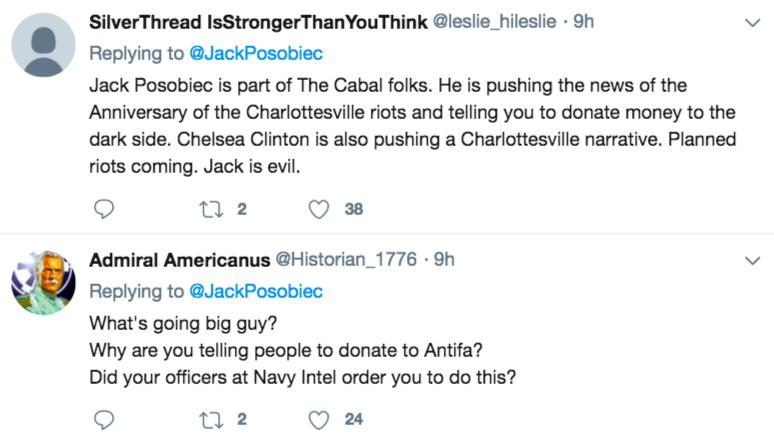Open @JackPosobiec mention in the first reply
This screenshot has width=774, height=441.
256,51
